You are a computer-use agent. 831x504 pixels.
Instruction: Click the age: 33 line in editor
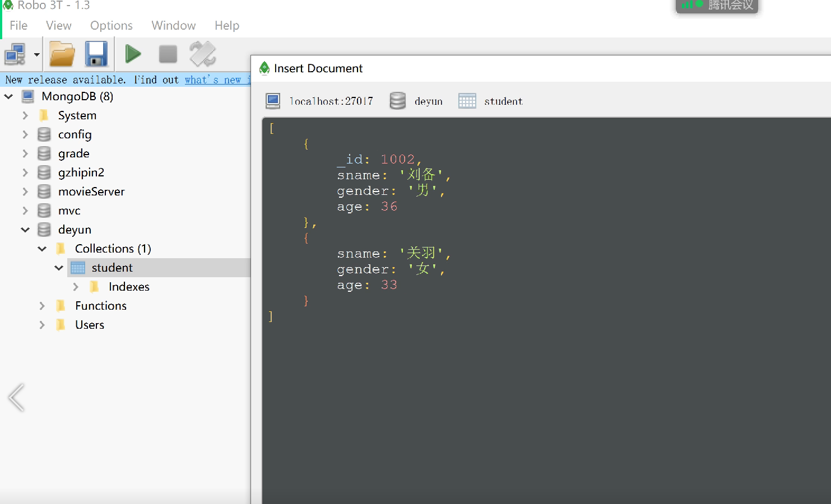click(x=367, y=285)
